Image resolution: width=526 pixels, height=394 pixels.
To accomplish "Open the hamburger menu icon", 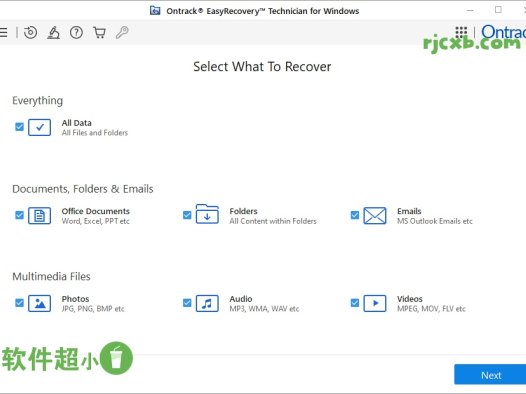I will (x=3, y=33).
